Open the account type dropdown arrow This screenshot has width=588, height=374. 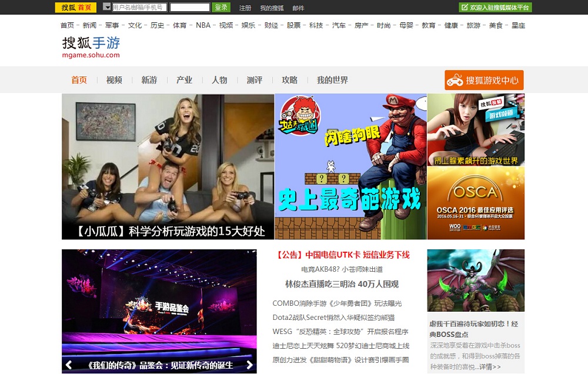click(x=107, y=7)
